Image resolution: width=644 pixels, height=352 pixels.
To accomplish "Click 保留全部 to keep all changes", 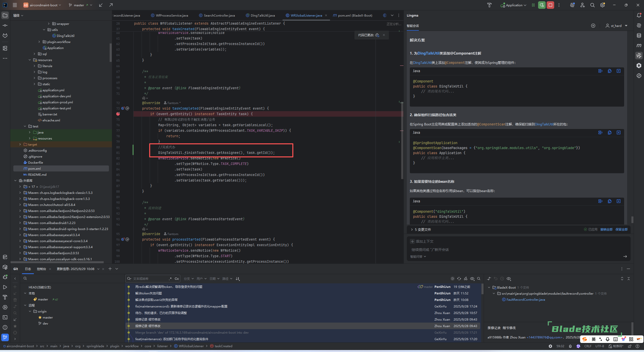I will coord(621,230).
